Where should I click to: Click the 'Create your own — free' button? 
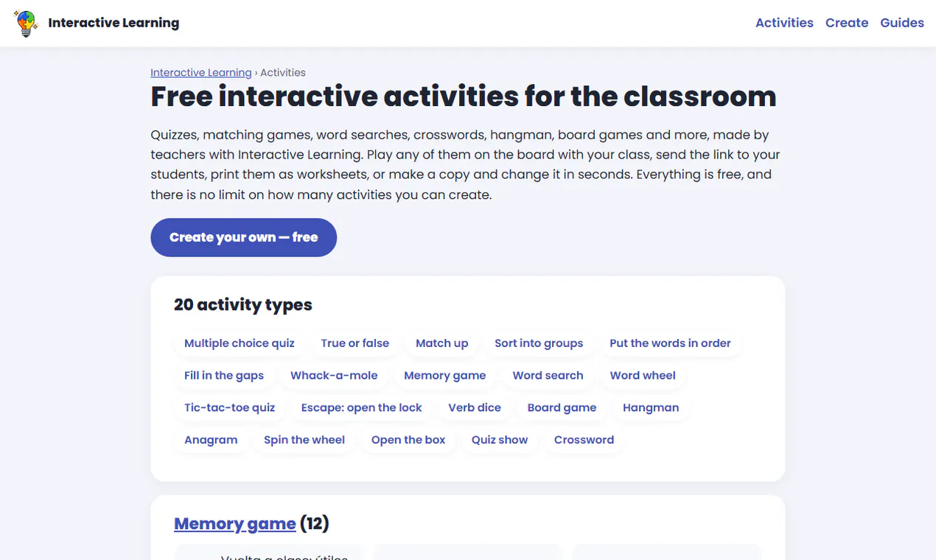click(x=244, y=237)
